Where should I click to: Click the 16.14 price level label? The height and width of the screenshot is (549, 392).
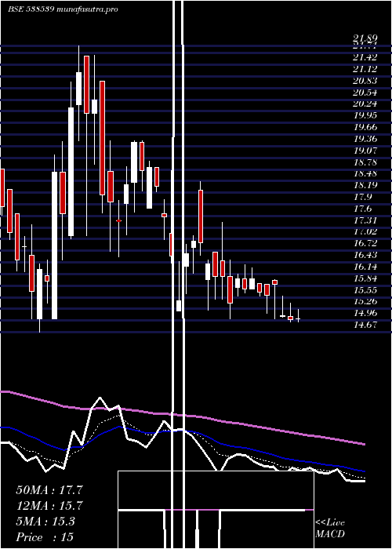365,267
